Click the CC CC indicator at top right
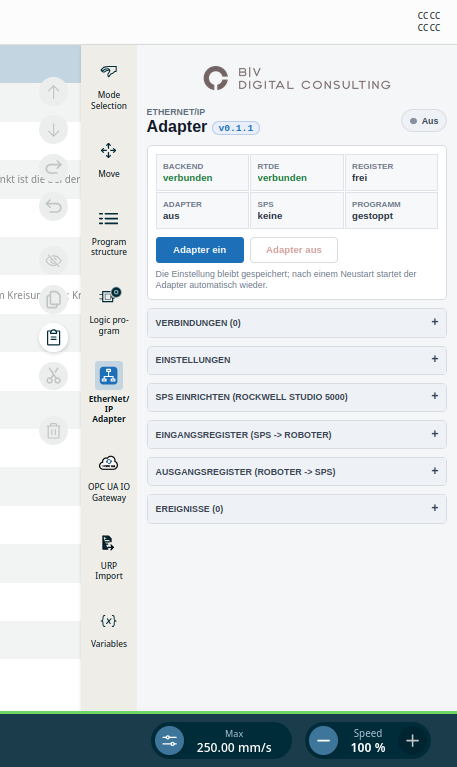This screenshot has height=767, width=457. pyautogui.click(x=429, y=22)
